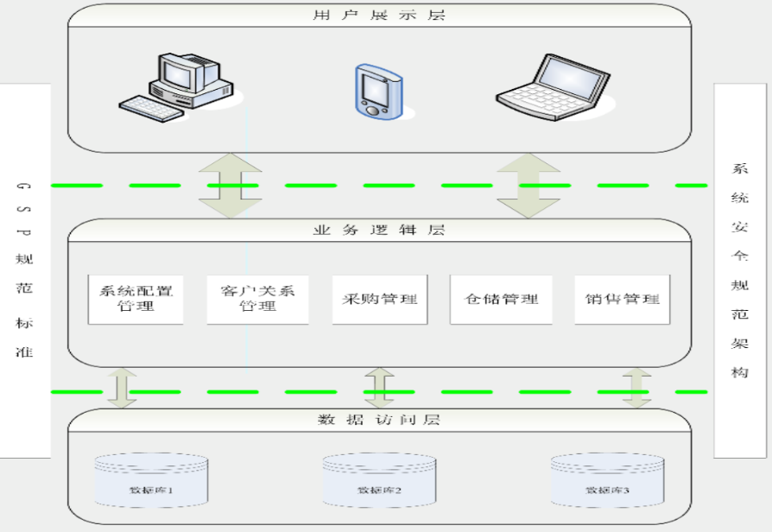Select the 数据库1 database cylinder
The width and height of the screenshot is (772, 532).
pos(151,480)
